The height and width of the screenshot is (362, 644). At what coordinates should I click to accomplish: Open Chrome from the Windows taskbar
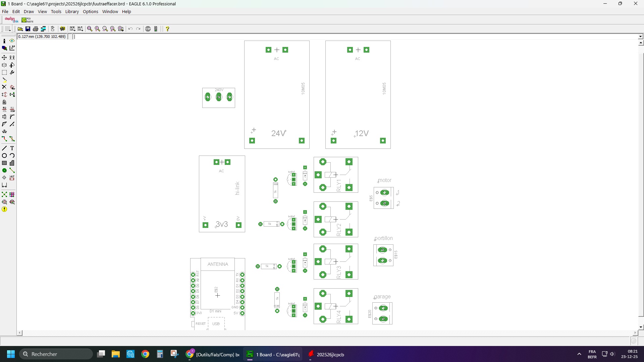point(145,354)
